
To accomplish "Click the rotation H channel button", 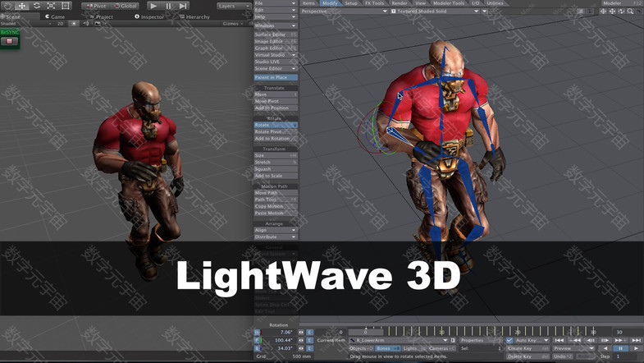I will [257, 332].
